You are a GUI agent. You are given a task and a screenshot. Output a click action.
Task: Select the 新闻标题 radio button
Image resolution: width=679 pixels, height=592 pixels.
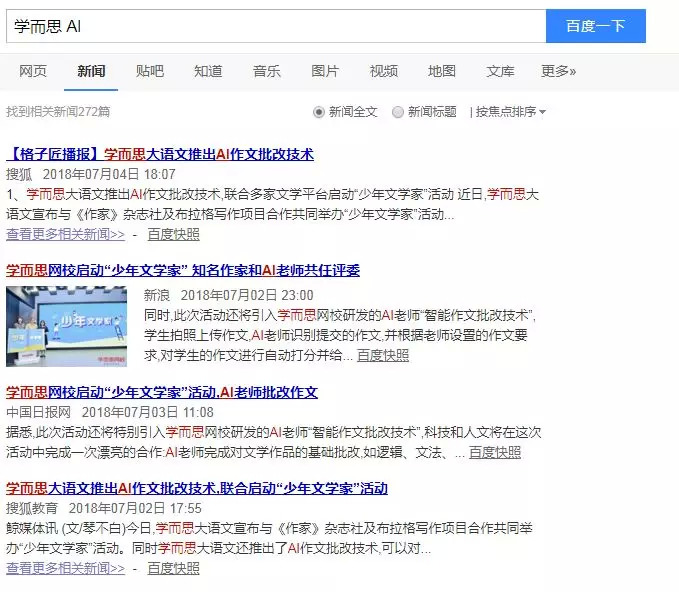398,112
